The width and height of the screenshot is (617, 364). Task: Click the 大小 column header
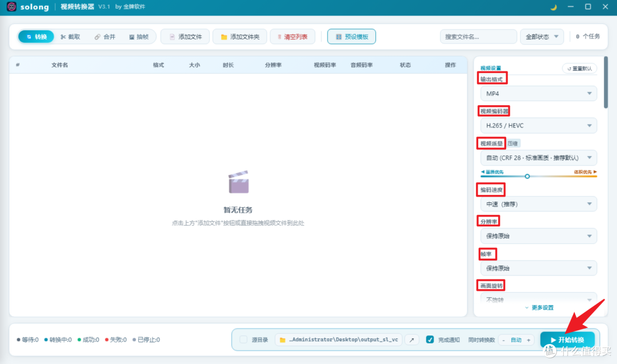[x=194, y=65]
